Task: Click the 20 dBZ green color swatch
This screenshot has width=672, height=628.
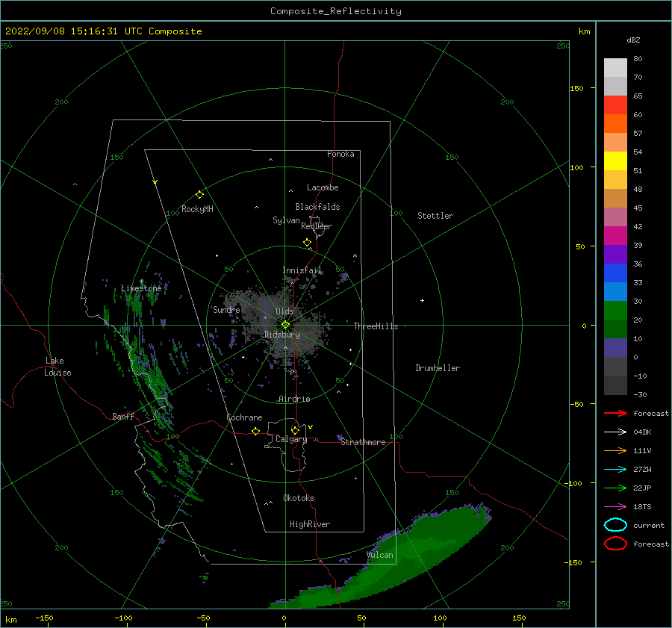Action: point(615,310)
